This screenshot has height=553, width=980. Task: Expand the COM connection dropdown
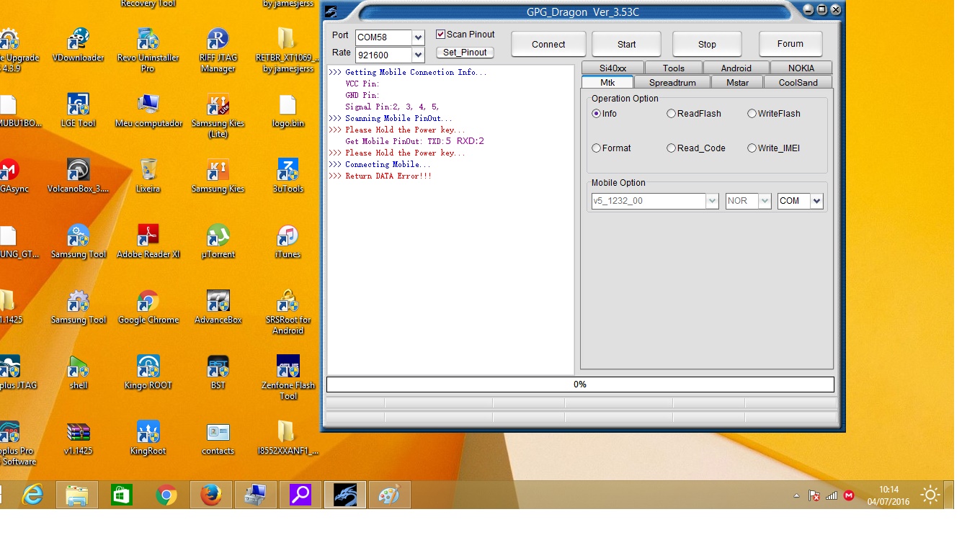817,201
